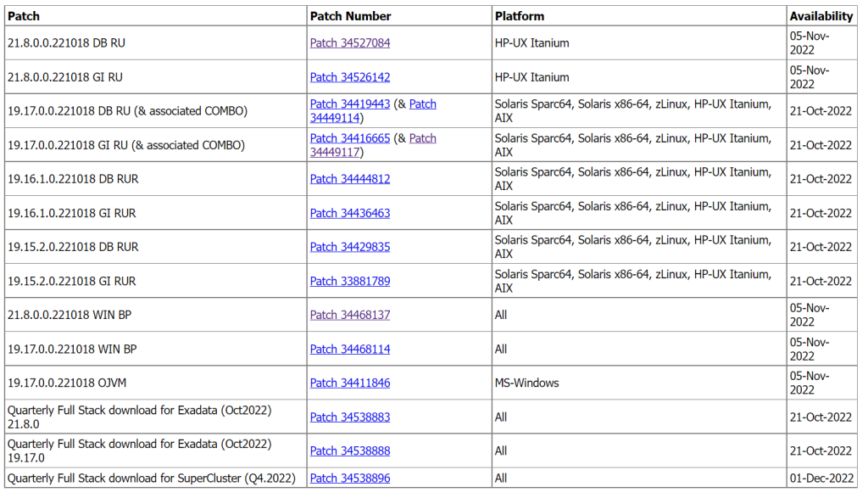
Task: Open the OJVM Patch 34411846 link
Action: click(350, 383)
